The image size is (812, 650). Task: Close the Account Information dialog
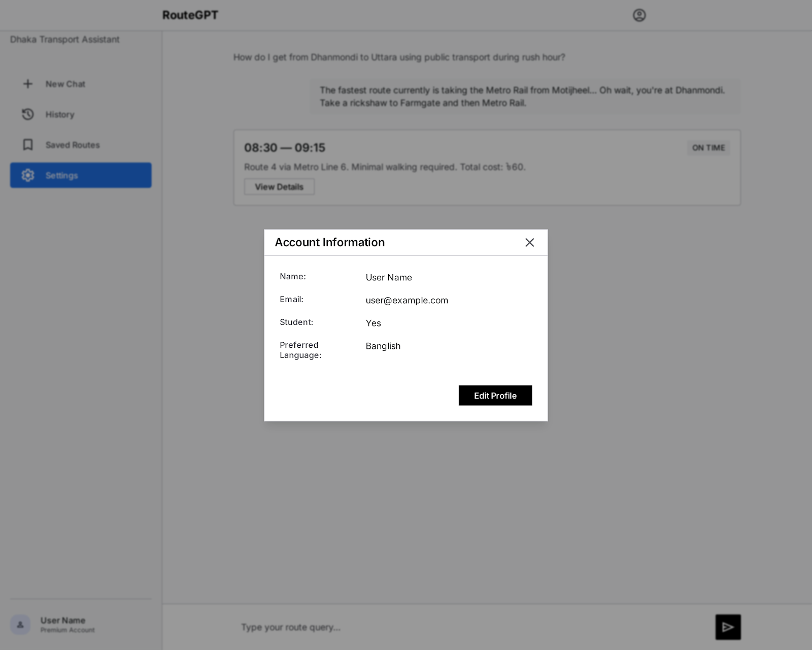(x=529, y=243)
